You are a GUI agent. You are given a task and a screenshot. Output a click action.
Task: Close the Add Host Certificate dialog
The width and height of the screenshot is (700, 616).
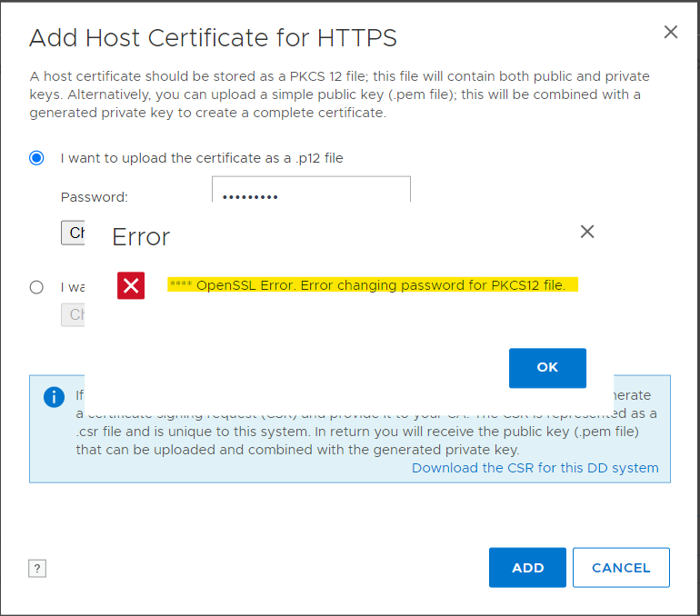point(671,33)
